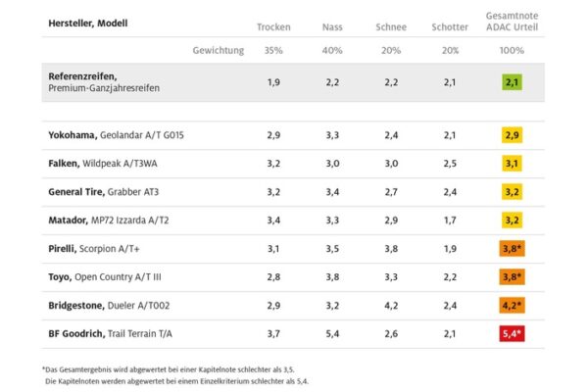Viewport: 588px width, 392px height.
Task: Click the Schnee column header
Action: (x=391, y=26)
